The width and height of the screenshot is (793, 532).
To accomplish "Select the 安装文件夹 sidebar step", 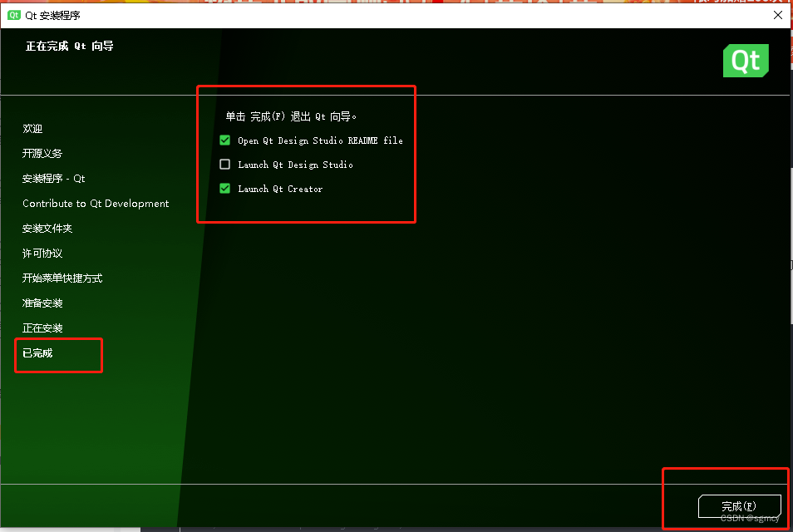I will [x=47, y=229].
